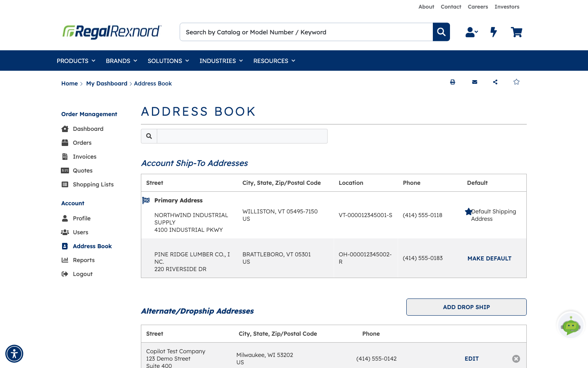Open Orders in the sidebar
The height and width of the screenshot is (368, 588).
76,143
